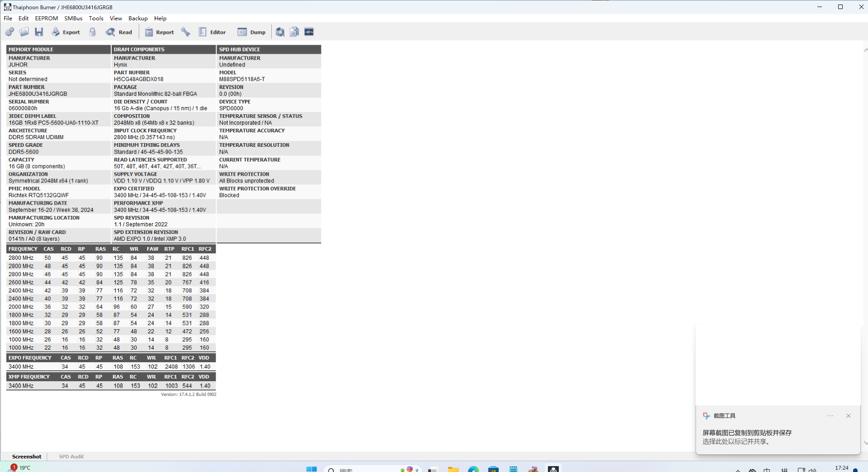This screenshot has width=868, height=472.
Task: Click the manufacturing date September 16-20 value
Action: (x=51, y=210)
